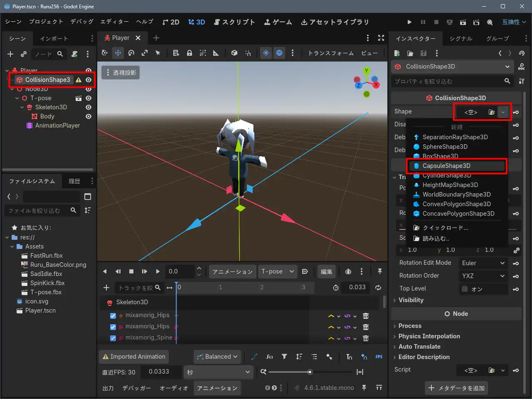The width and height of the screenshot is (532, 399).
Task: Open the T-pose animation selector dropdown
Action: (277, 271)
